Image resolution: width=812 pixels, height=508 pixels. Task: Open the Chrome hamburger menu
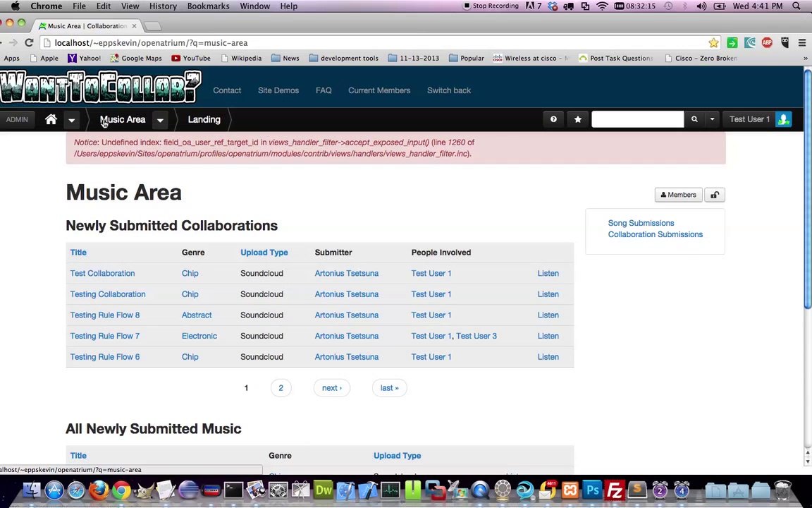click(801, 42)
